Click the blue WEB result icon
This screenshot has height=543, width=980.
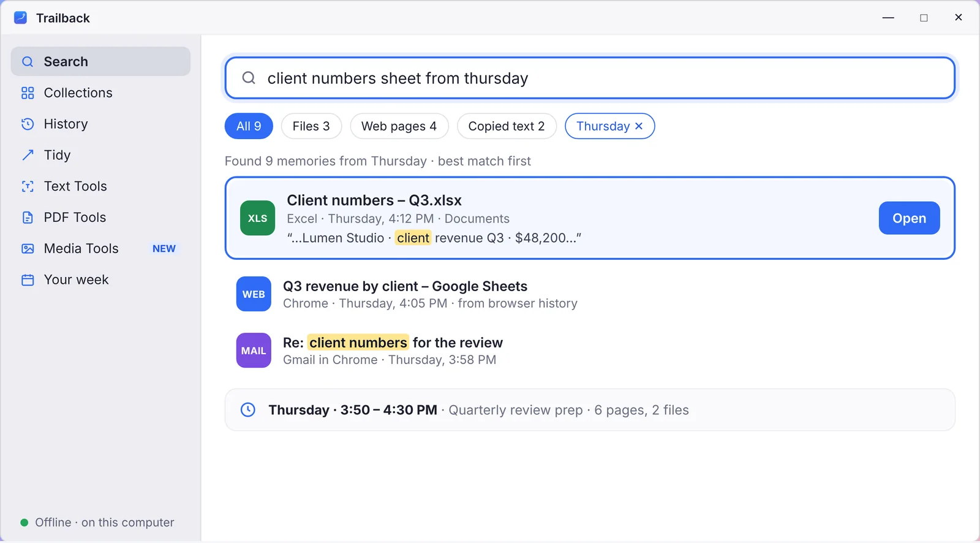tap(254, 294)
